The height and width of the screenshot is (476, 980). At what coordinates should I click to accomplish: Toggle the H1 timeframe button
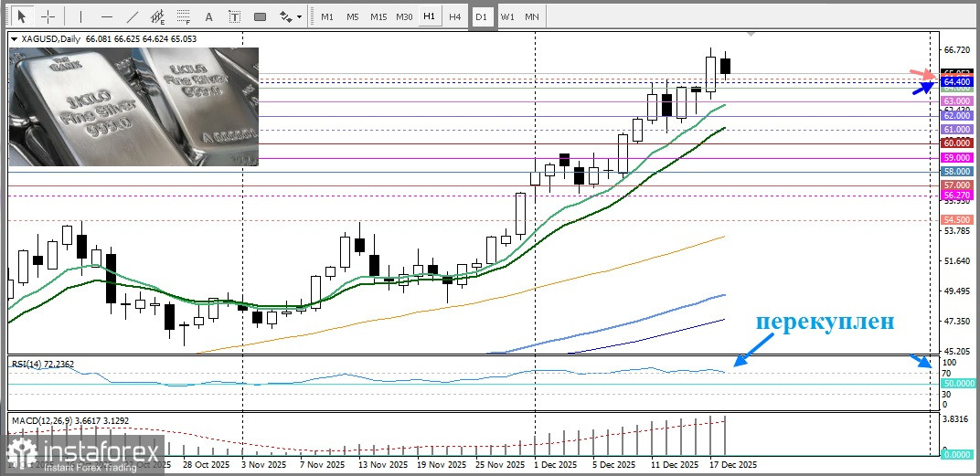tap(429, 16)
